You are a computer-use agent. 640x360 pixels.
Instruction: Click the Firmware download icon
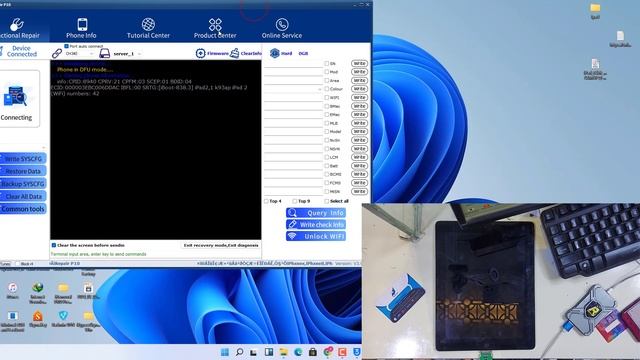(200, 53)
